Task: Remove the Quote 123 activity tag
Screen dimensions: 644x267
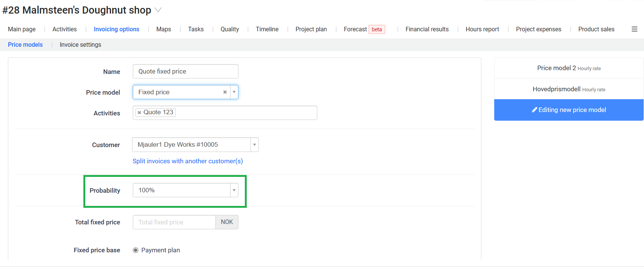Action: [139, 112]
